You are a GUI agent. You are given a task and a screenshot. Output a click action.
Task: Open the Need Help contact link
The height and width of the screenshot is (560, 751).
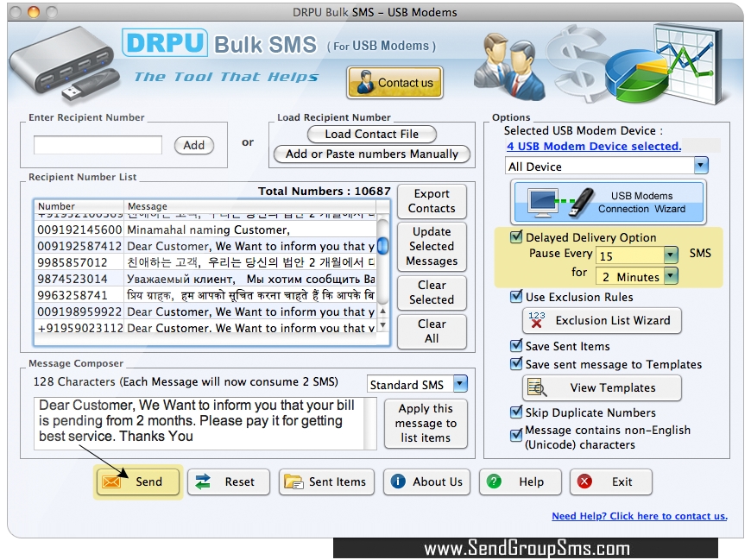click(640, 516)
